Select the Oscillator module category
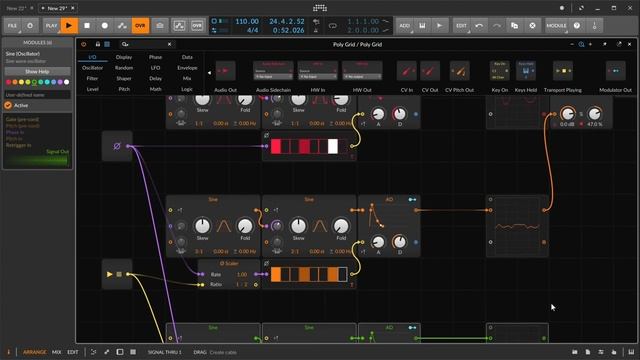Viewport: 640px width, 360px height. (x=93, y=68)
